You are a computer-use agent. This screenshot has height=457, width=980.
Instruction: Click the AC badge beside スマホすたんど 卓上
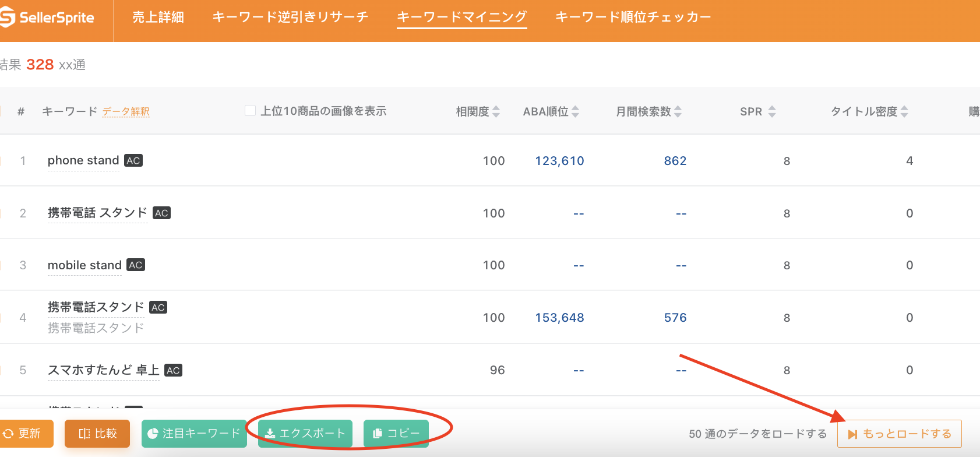173,370
